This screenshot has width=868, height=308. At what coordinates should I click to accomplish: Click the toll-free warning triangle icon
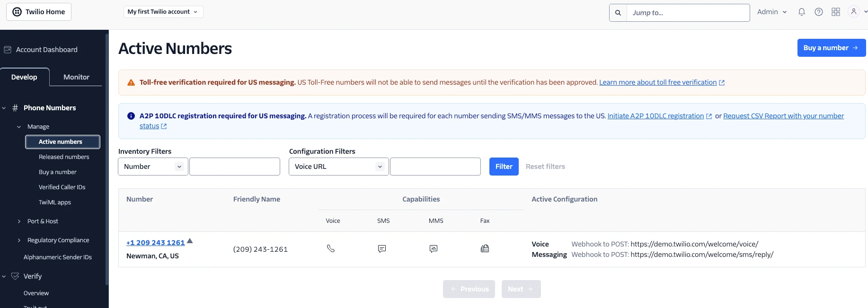coord(131,83)
